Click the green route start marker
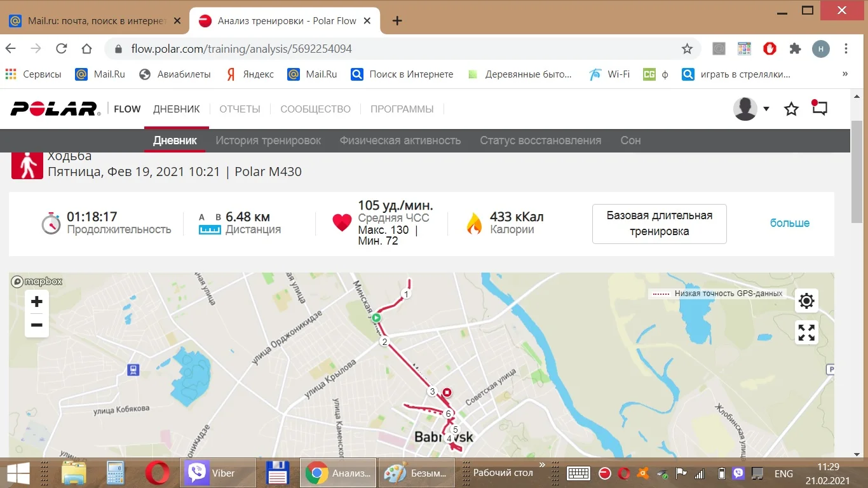 376,318
